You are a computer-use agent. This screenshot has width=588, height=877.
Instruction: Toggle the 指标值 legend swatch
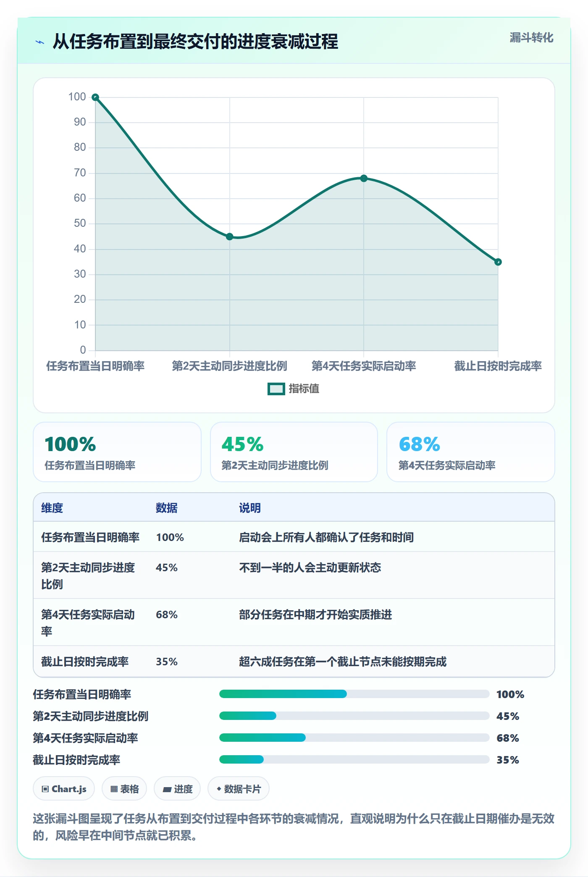click(276, 389)
